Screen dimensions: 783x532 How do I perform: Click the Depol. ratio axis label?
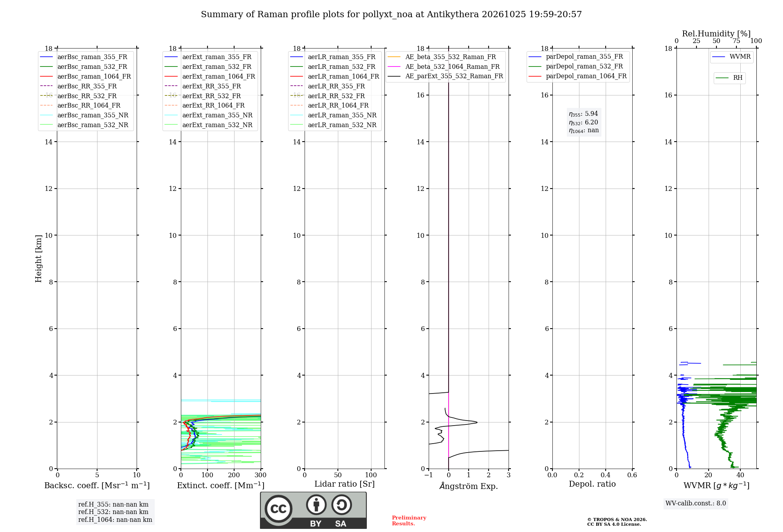(592, 484)
